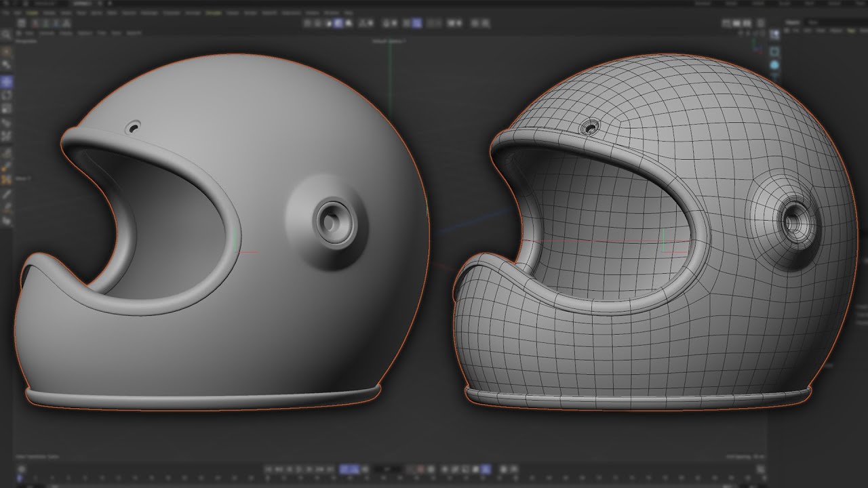
Task: Select the wireframe helmet model in viewport
Action: (x=654, y=232)
